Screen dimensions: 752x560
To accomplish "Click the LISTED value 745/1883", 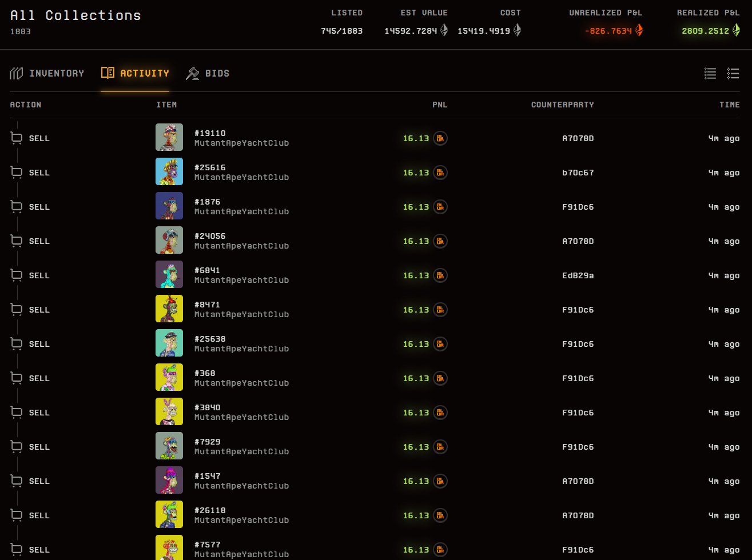I will pyautogui.click(x=342, y=31).
